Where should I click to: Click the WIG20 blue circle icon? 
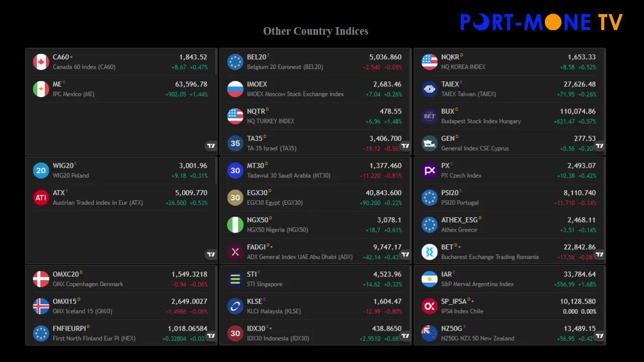pyautogui.click(x=41, y=170)
